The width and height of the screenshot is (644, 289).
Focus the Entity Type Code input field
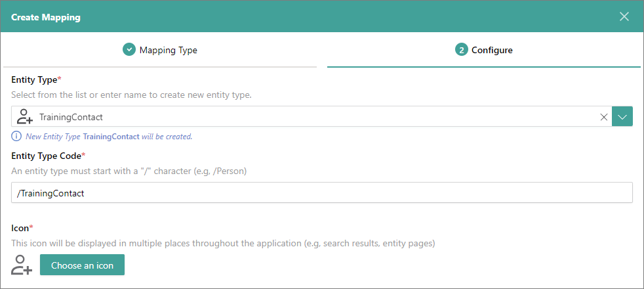(x=321, y=193)
